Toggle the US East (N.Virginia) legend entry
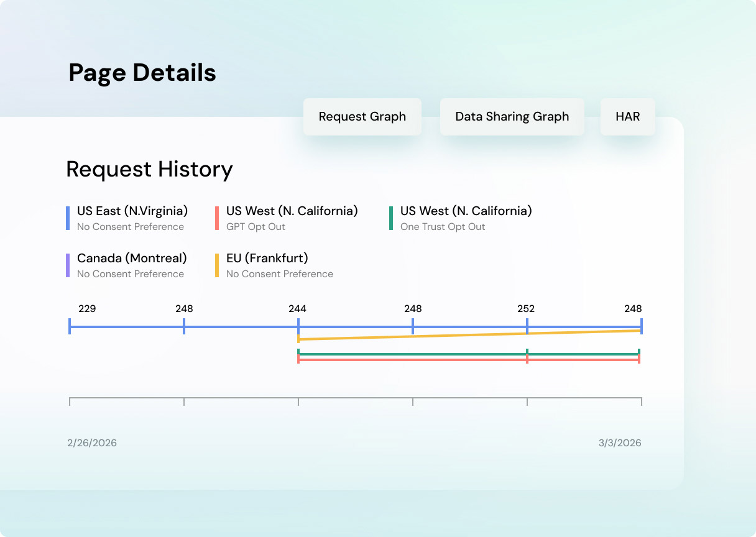 pos(132,218)
